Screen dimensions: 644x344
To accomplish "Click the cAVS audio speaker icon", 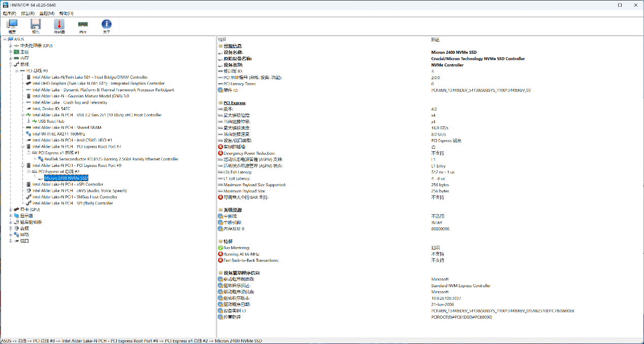I will (28, 191).
